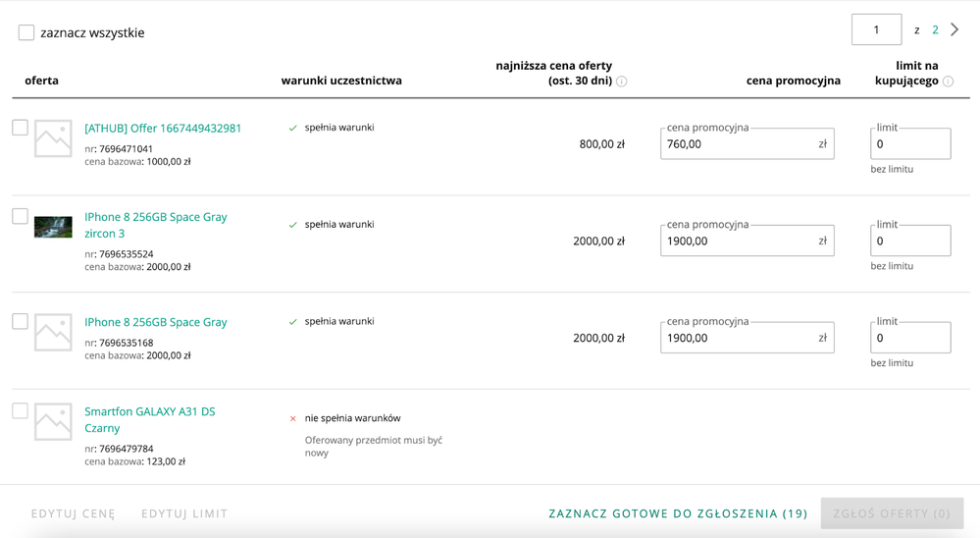The image size is (980, 538).
Task: Click limit field for ATHUB offer
Action: tap(909, 144)
